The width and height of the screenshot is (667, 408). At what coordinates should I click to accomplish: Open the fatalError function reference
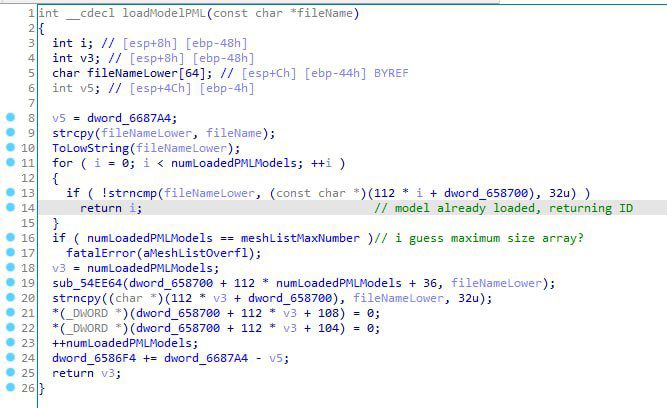pyautogui.click(x=100, y=253)
